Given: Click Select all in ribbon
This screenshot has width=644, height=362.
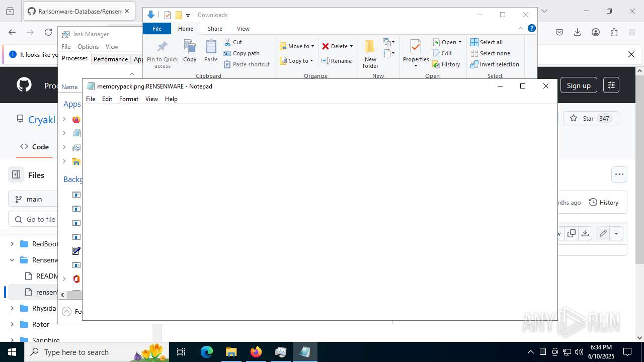Looking at the screenshot, I should tap(487, 42).
